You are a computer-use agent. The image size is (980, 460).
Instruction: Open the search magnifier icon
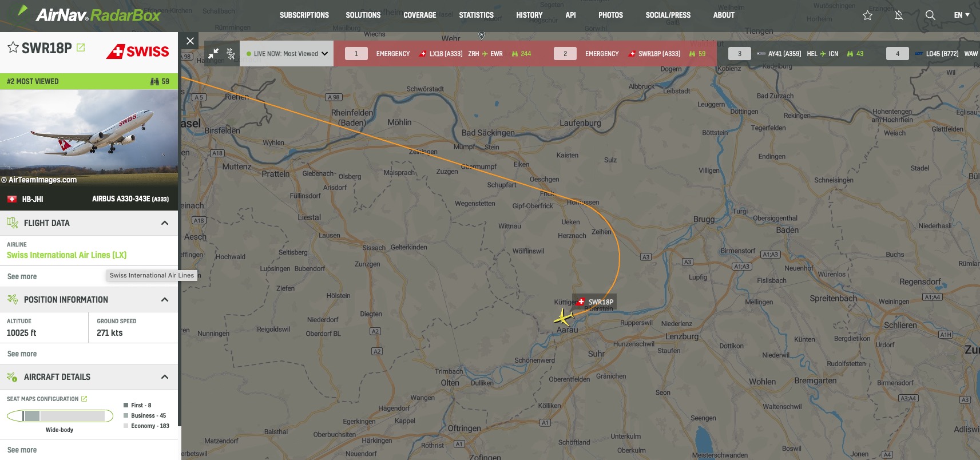(930, 15)
